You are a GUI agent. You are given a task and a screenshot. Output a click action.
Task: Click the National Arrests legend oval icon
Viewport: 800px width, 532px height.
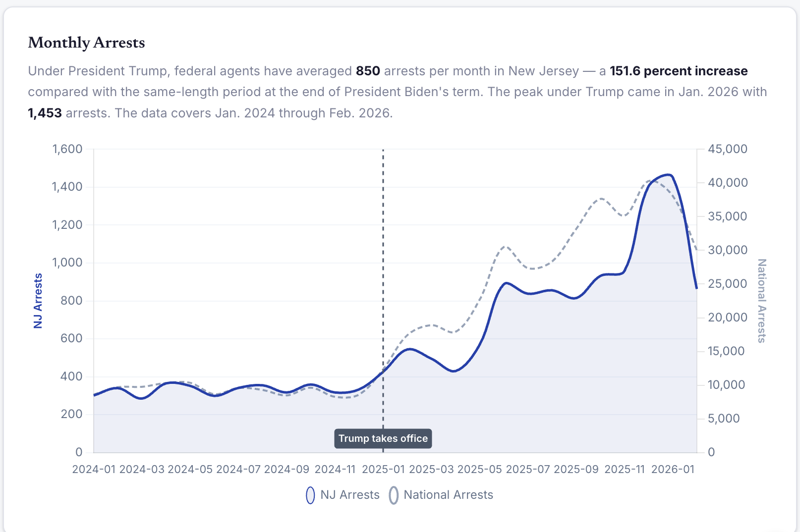pyautogui.click(x=394, y=495)
